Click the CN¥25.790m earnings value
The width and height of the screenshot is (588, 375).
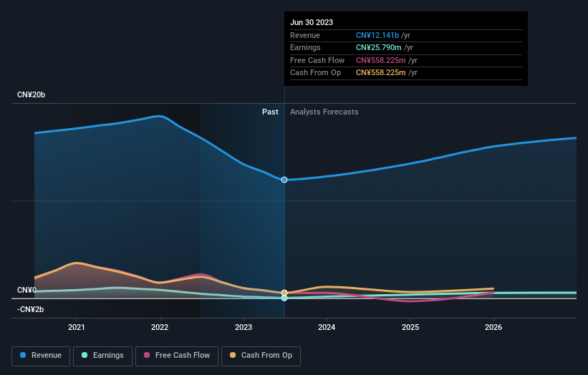(x=379, y=47)
